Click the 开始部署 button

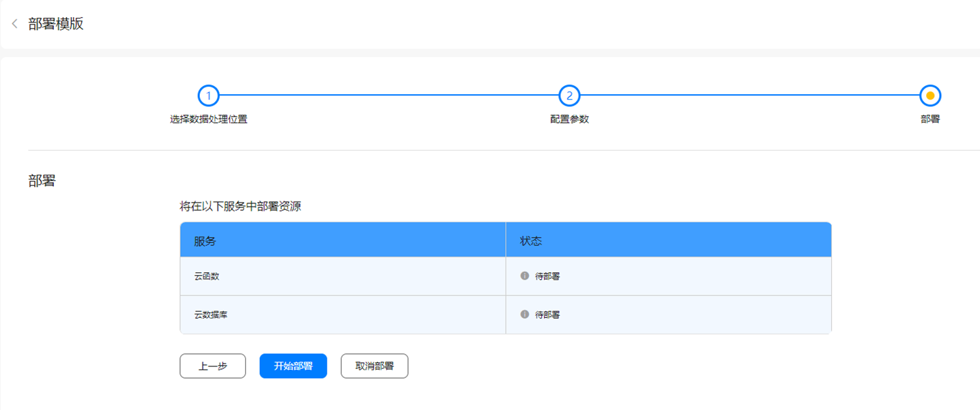click(293, 366)
